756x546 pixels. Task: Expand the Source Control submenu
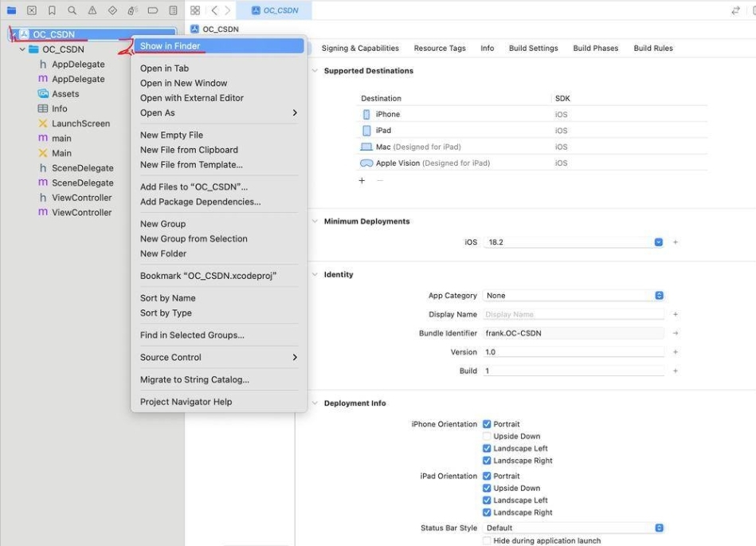(x=219, y=357)
